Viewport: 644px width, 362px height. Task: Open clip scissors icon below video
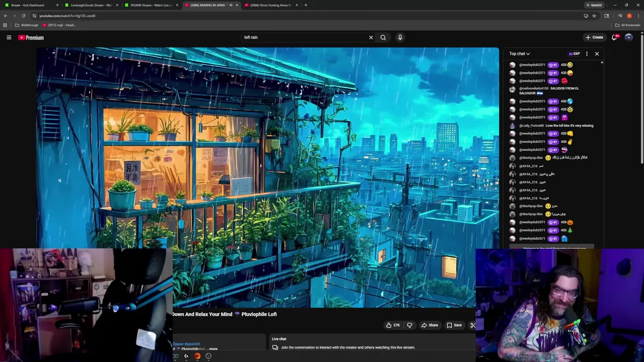click(x=472, y=325)
